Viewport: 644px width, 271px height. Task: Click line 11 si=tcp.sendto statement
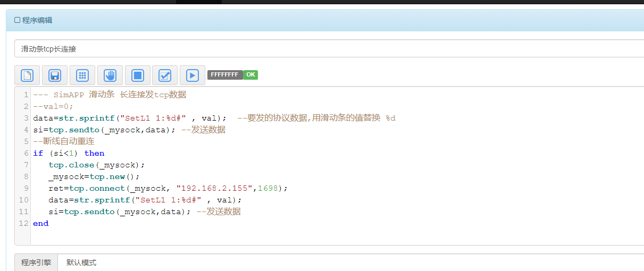click(120, 211)
